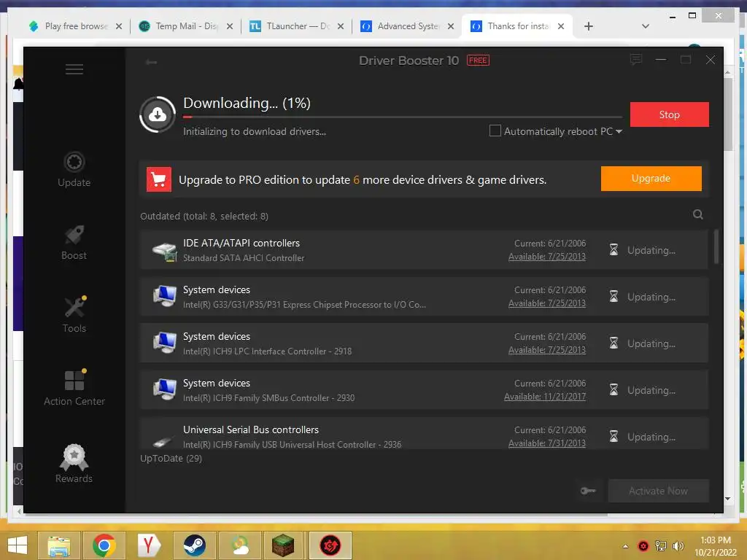Go back with the arrow icon
Viewport: 747px width, 560px height.
click(x=152, y=62)
